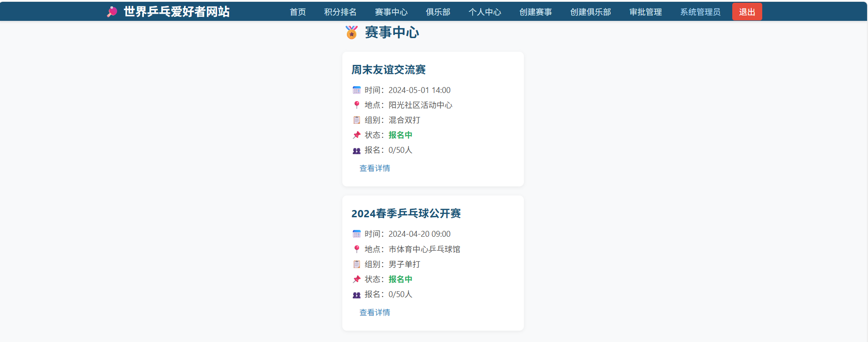868x342 pixels.
Task: Open the 俱乐部 menu item
Action: pos(438,12)
